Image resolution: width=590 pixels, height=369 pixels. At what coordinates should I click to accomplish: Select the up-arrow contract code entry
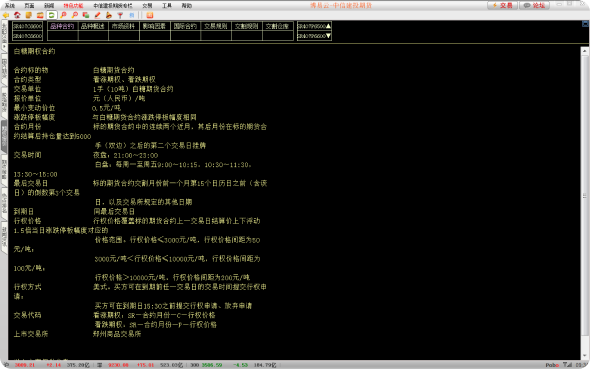point(314,26)
